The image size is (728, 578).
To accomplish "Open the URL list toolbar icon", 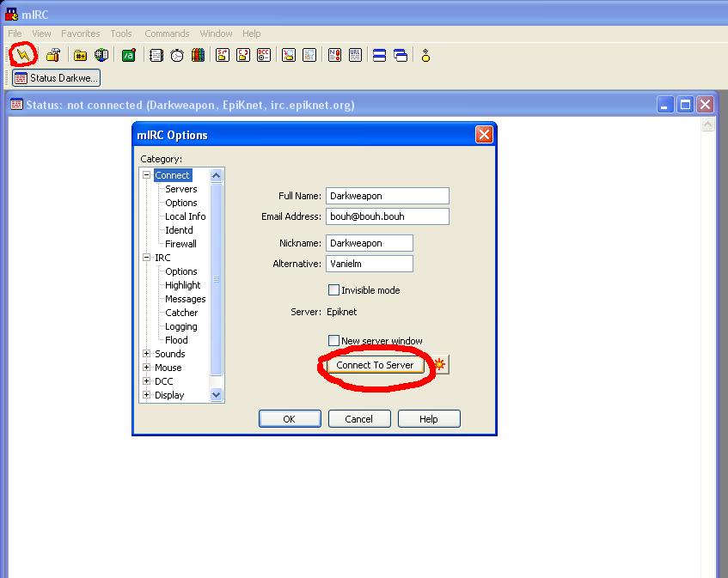I will (355, 55).
